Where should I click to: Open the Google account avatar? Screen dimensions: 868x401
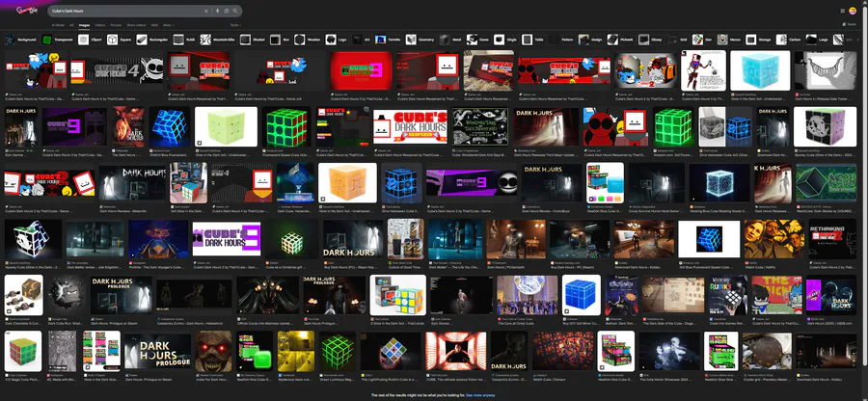[853, 11]
